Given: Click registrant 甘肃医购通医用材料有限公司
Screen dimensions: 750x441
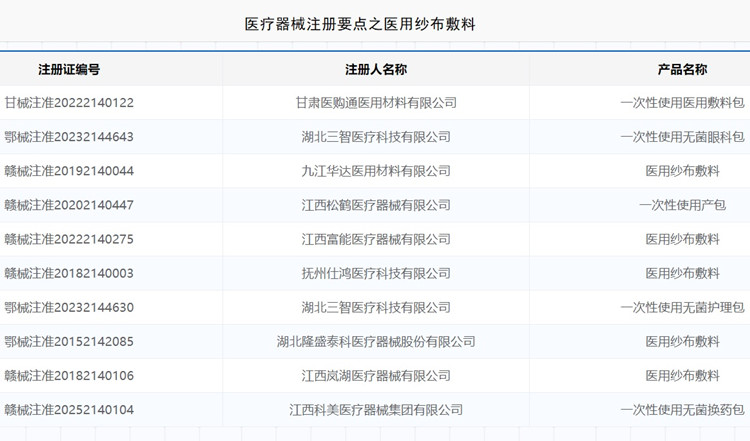Looking at the screenshot, I should click(x=376, y=103).
